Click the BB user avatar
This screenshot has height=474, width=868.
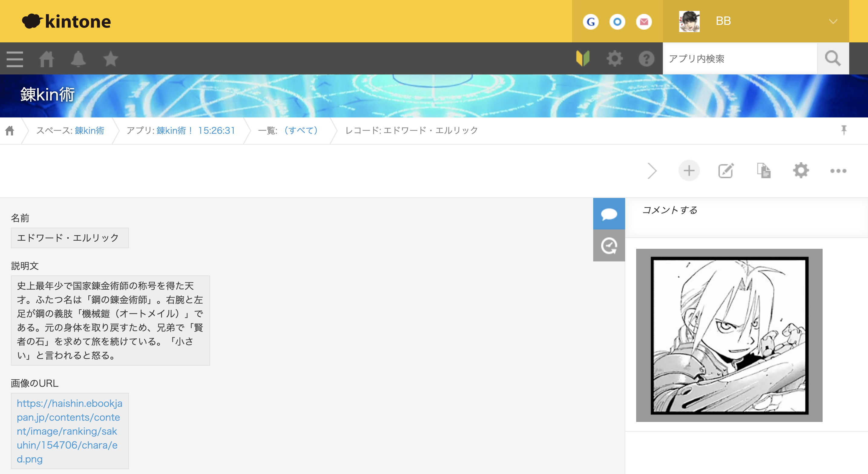(689, 21)
